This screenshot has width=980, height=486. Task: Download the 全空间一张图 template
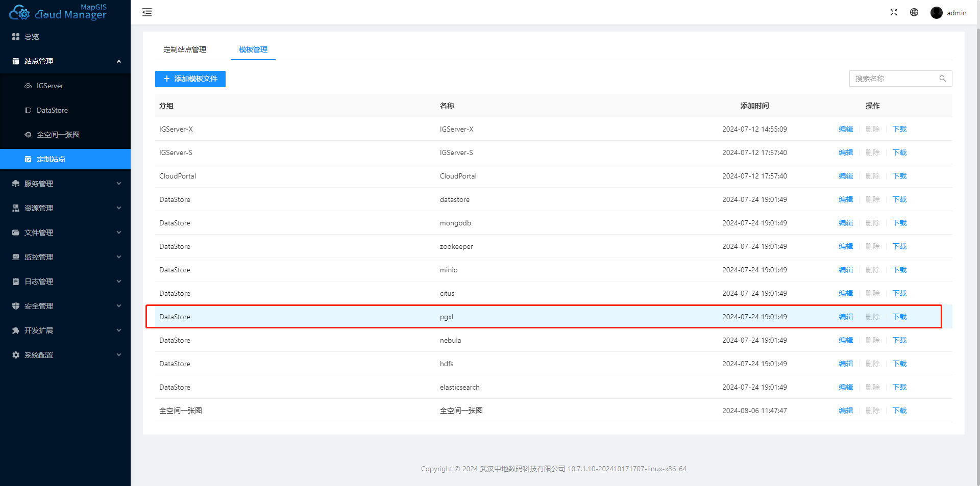899,411
